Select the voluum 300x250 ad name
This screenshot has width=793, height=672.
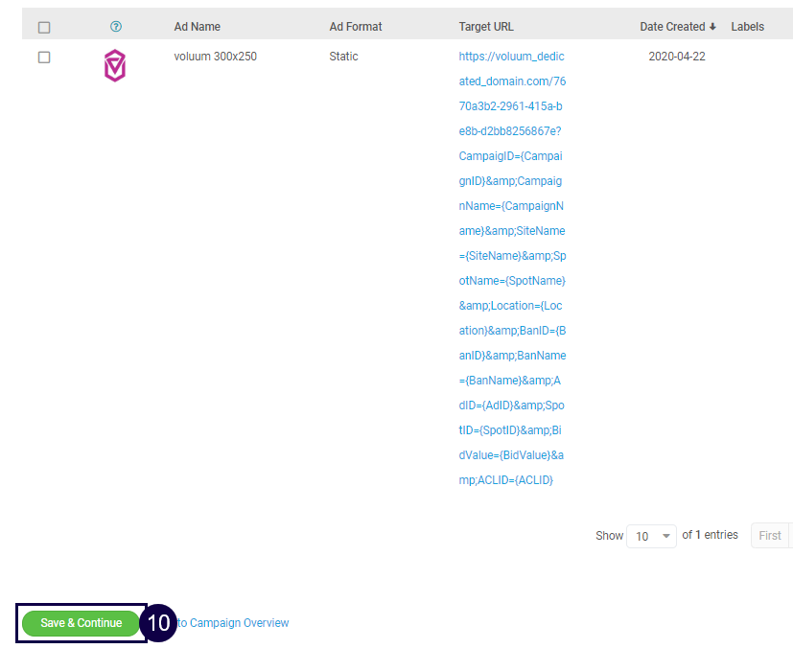pyautogui.click(x=215, y=57)
